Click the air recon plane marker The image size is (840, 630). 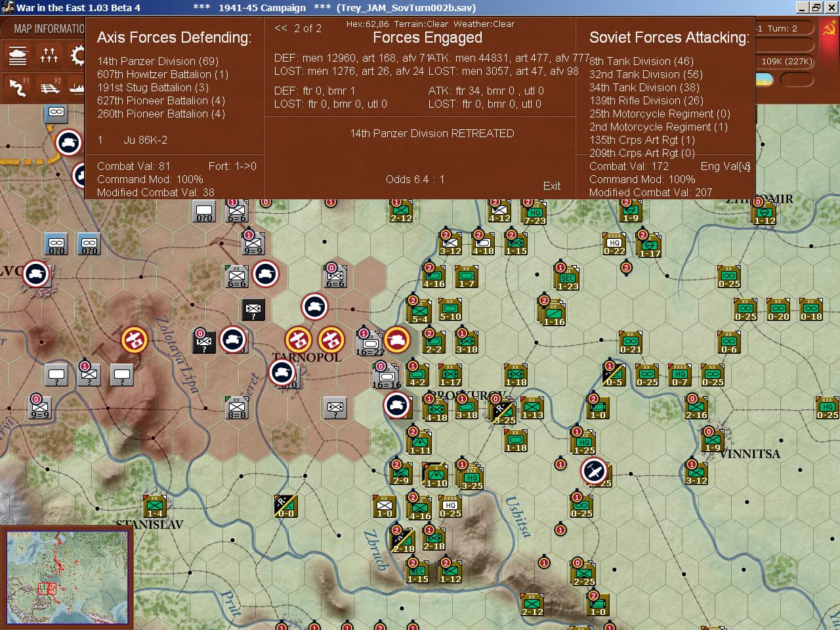(x=593, y=471)
